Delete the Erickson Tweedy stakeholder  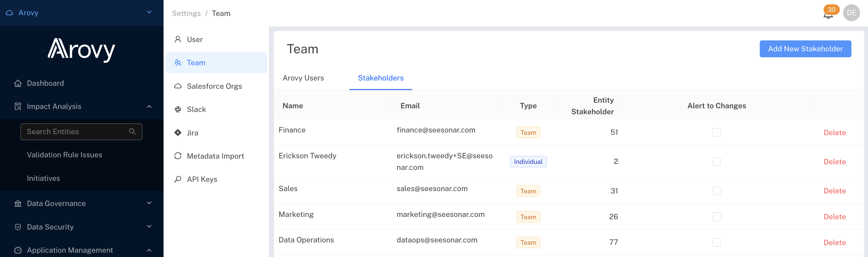coord(835,162)
